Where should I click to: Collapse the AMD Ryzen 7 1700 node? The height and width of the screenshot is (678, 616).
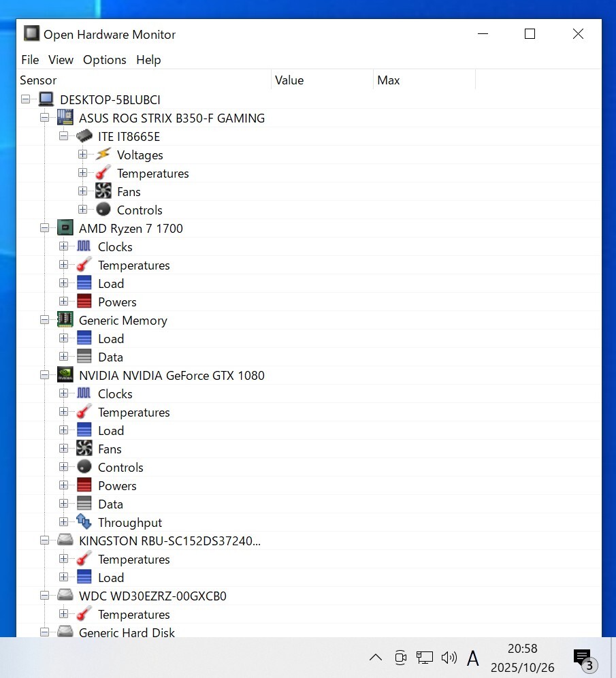click(x=44, y=228)
